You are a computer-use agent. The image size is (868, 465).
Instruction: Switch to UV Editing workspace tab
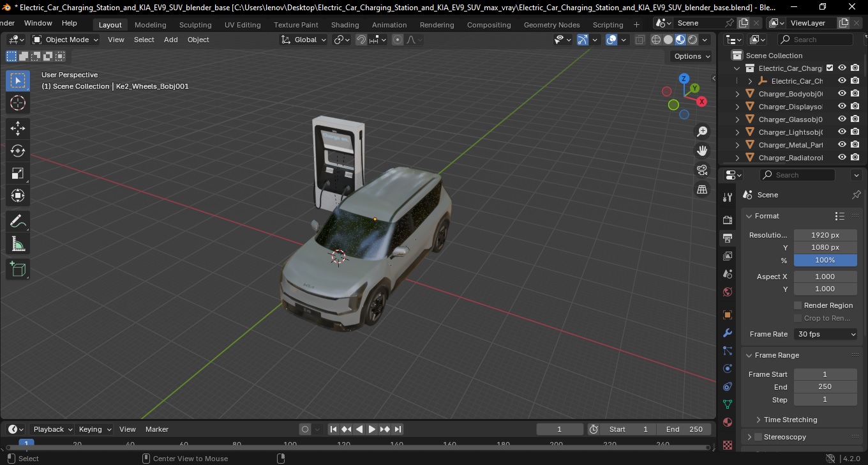pos(243,25)
